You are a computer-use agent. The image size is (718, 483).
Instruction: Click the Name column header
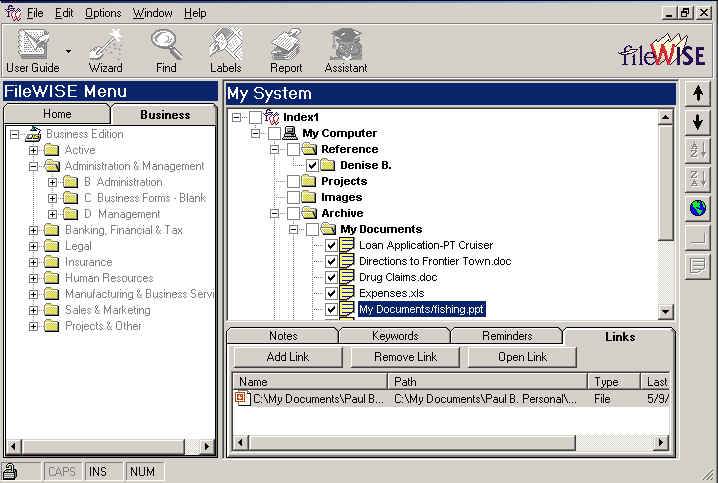tap(310, 381)
